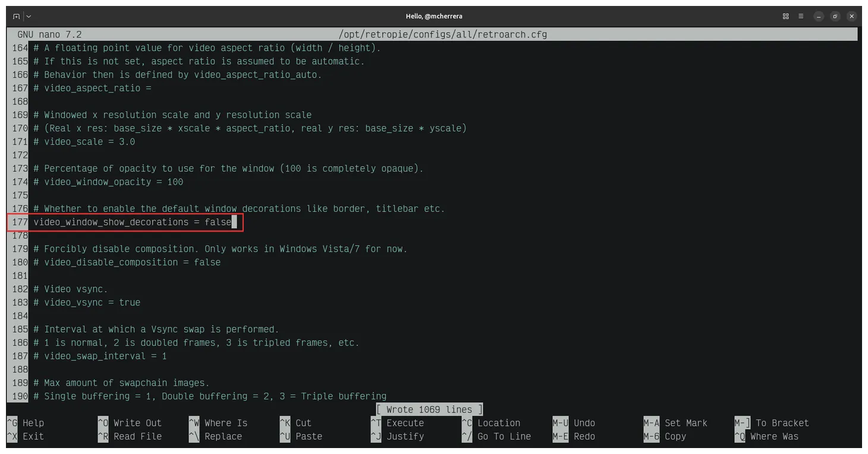Open the tab overview grid icon
The width and height of the screenshot is (868, 454).
tap(785, 16)
